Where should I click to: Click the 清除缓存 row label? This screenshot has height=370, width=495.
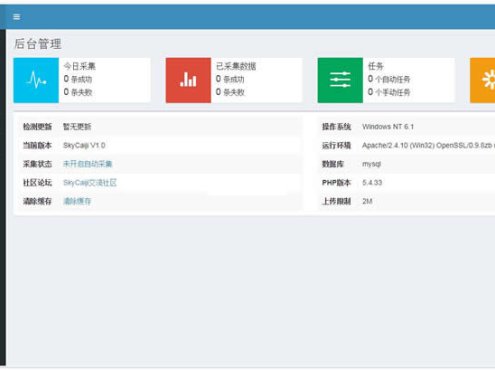click(37, 201)
